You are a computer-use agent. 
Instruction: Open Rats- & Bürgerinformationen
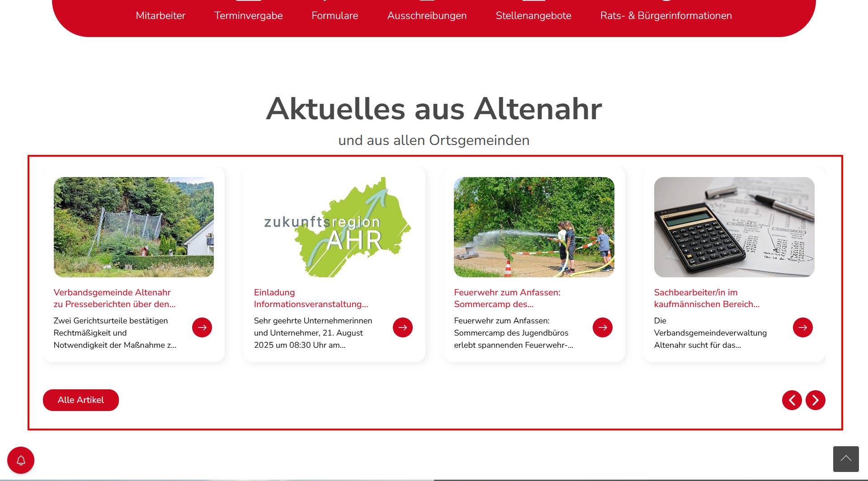[666, 16]
